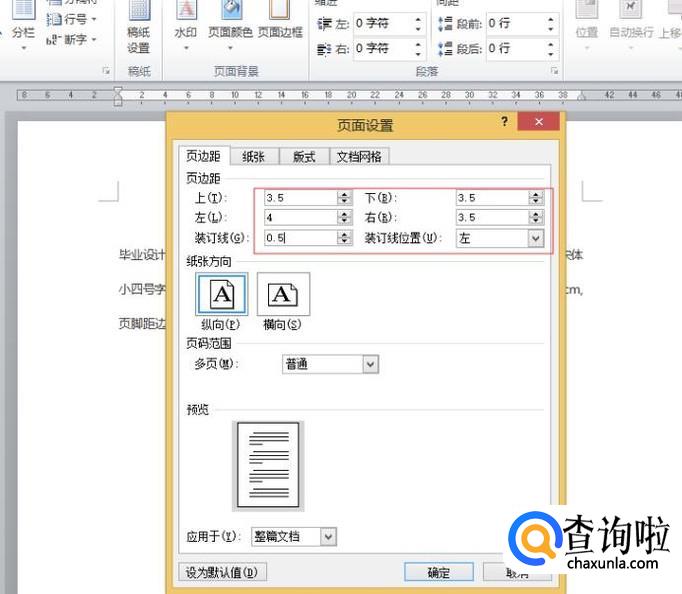Click the 右(R) right margin field
The image size is (682, 594).
pos(492,217)
